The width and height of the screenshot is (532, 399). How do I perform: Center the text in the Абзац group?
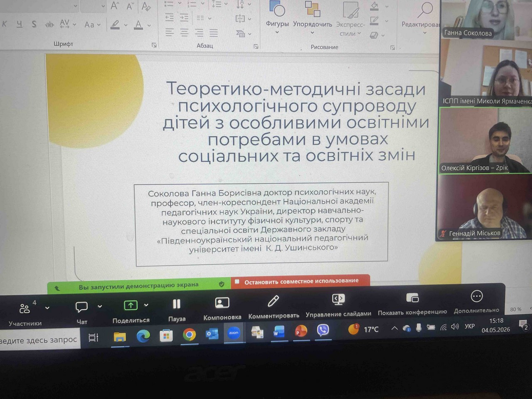(x=184, y=32)
